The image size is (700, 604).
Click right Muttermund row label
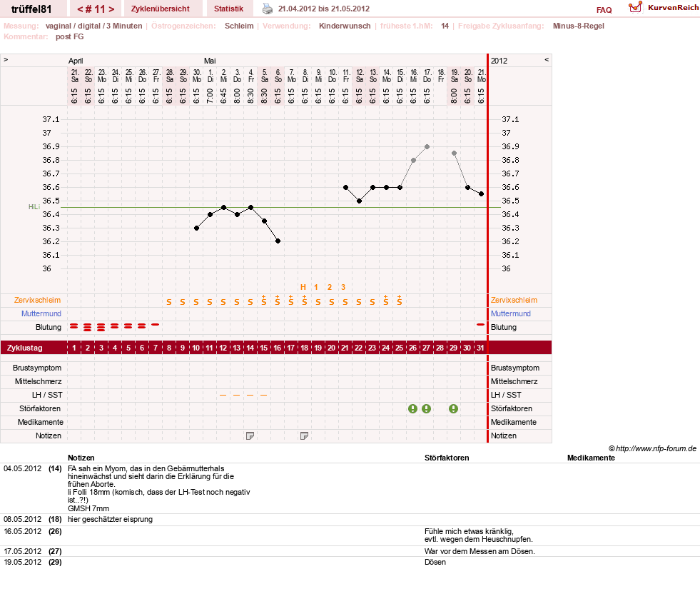(x=511, y=313)
